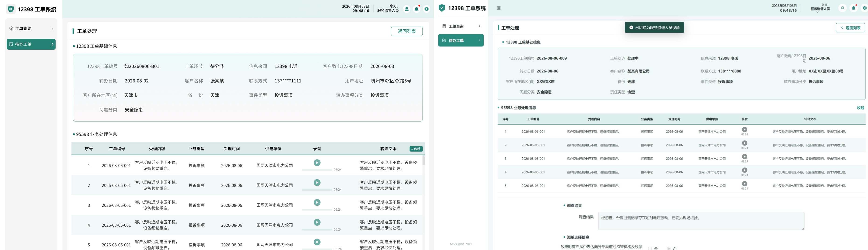
Task: Play recording of row 3 in right window
Action: point(745,157)
